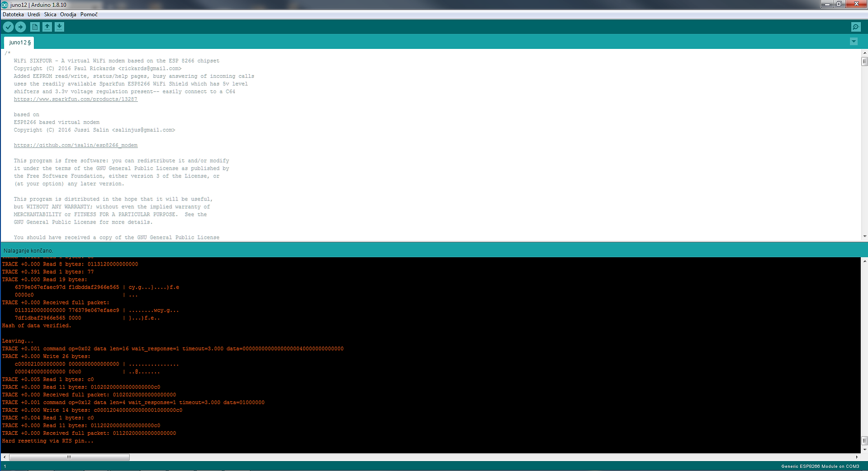
Task: Click the "Hard resetting via RTS pin..." console line
Action: (x=47, y=441)
